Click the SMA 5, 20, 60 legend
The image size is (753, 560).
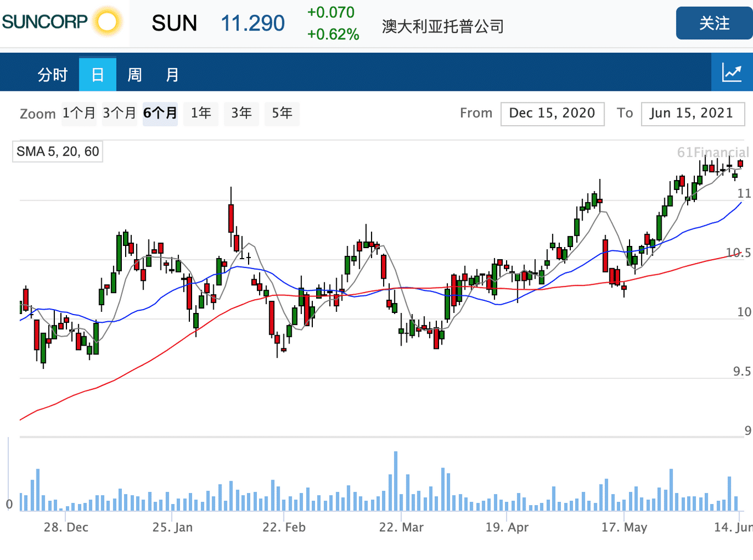(58, 152)
